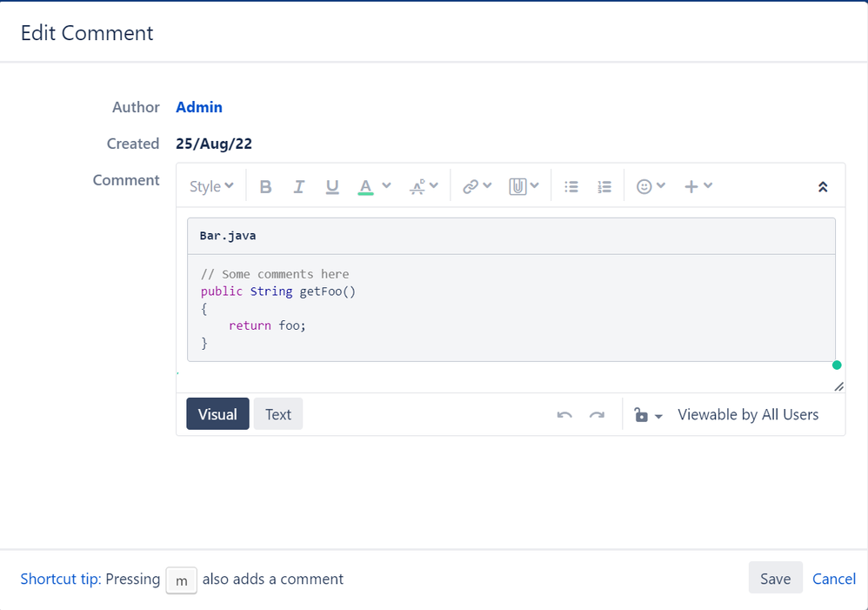Open the link options dropdown arrow
This screenshot has width=868, height=610.
pos(487,185)
